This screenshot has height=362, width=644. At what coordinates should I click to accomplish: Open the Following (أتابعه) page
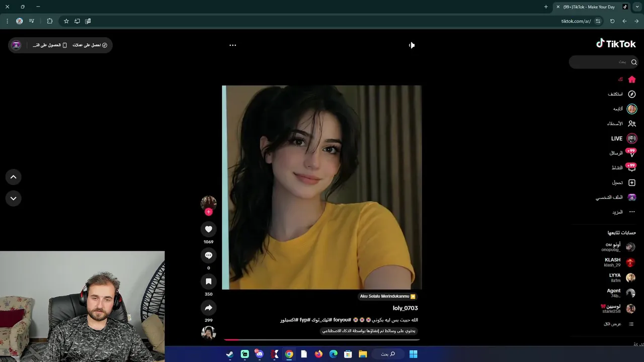coord(625,109)
